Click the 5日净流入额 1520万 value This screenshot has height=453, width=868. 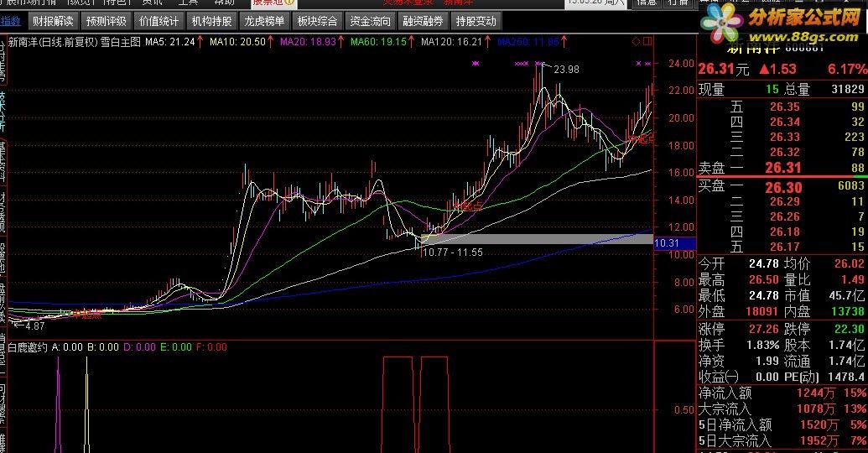pyautogui.click(x=819, y=425)
